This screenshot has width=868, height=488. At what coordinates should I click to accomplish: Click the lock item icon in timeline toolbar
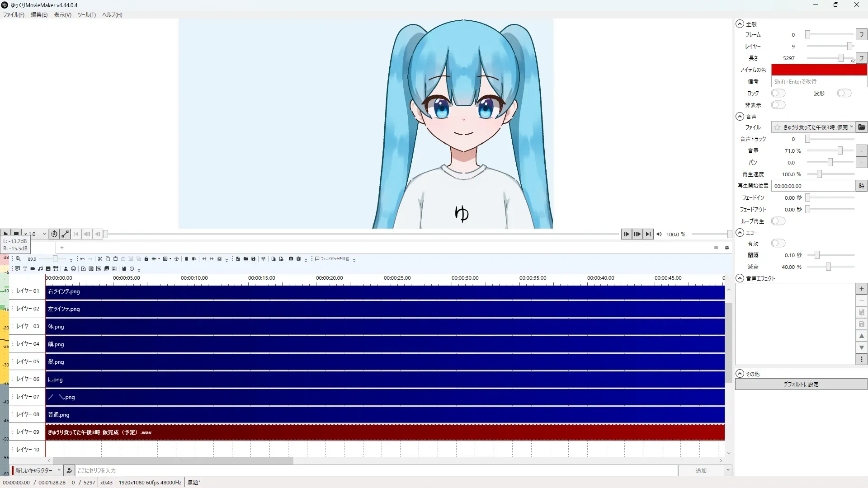tap(146, 259)
